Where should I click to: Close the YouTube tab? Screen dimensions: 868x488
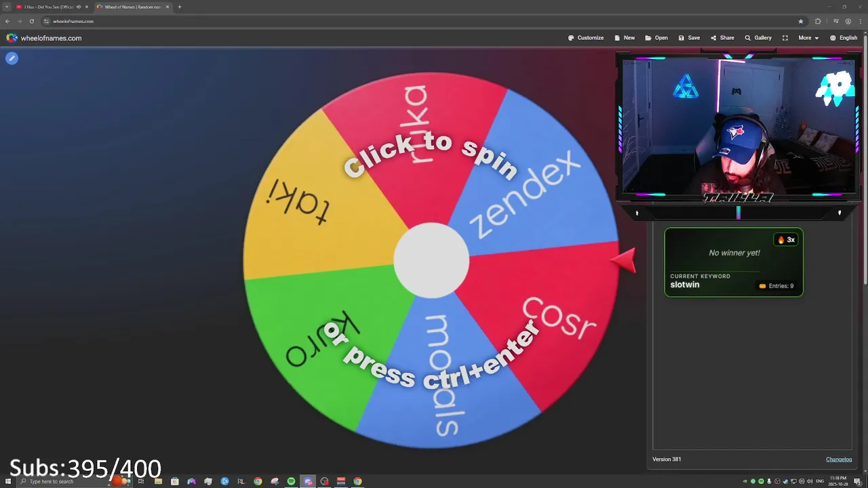(x=87, y=7)
